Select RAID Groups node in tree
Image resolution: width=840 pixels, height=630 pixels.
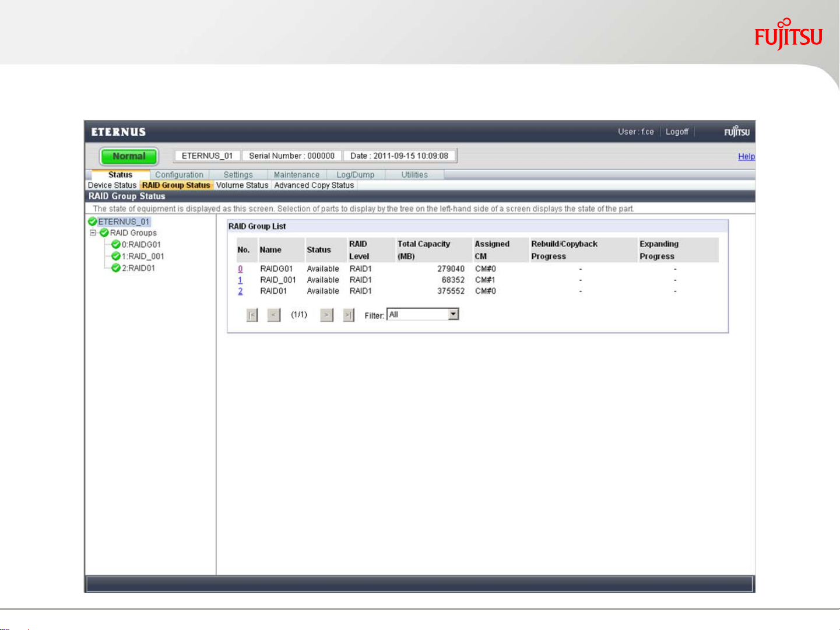tap(133, 233)
